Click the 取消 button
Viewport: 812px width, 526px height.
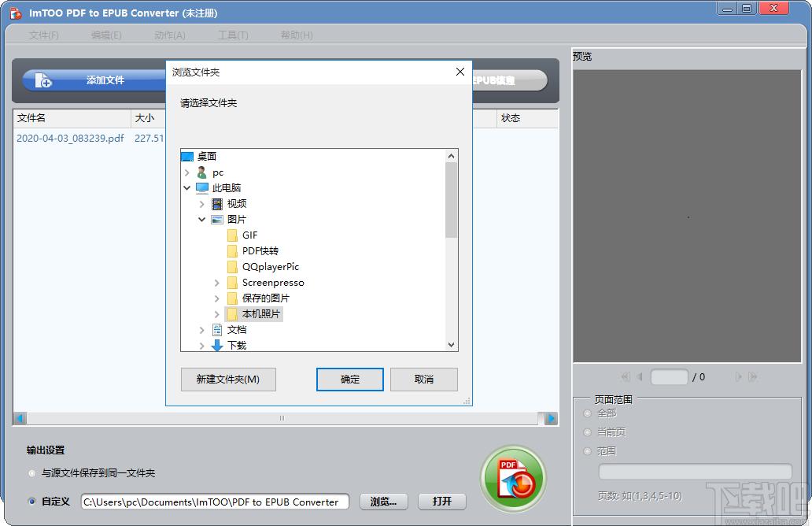423,380
